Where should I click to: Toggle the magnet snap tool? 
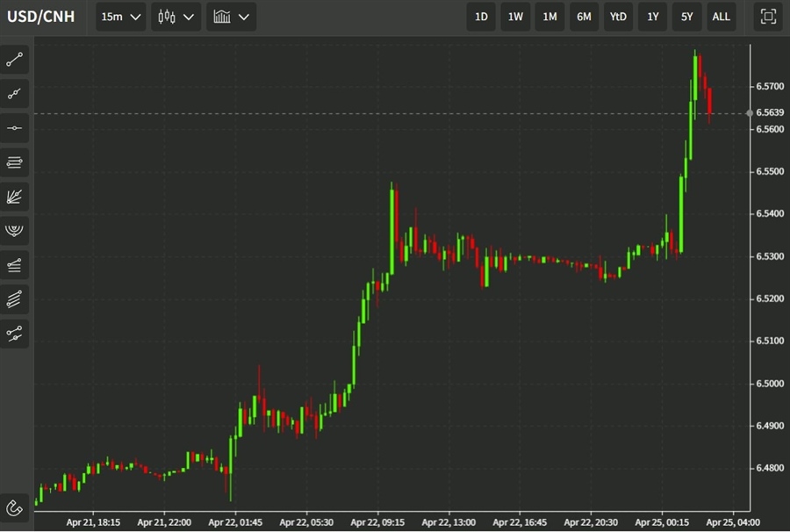click(x=15, y=507)
